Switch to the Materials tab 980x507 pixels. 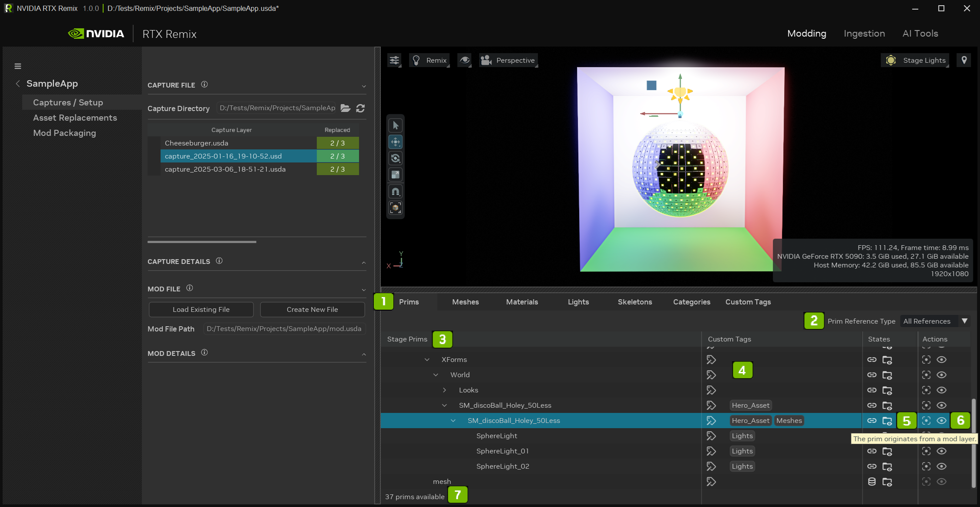point(522,302)
